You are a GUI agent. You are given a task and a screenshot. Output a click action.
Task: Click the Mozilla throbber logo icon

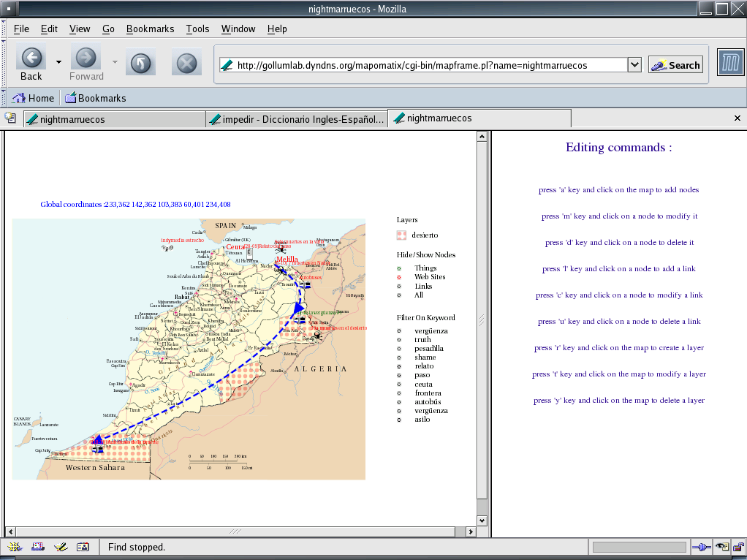(x=730, y=63)
